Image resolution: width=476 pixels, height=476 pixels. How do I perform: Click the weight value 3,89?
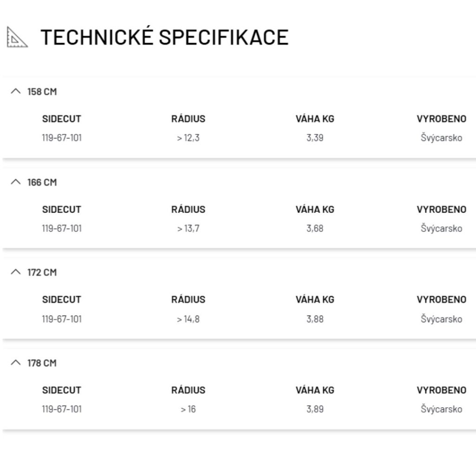315,410
